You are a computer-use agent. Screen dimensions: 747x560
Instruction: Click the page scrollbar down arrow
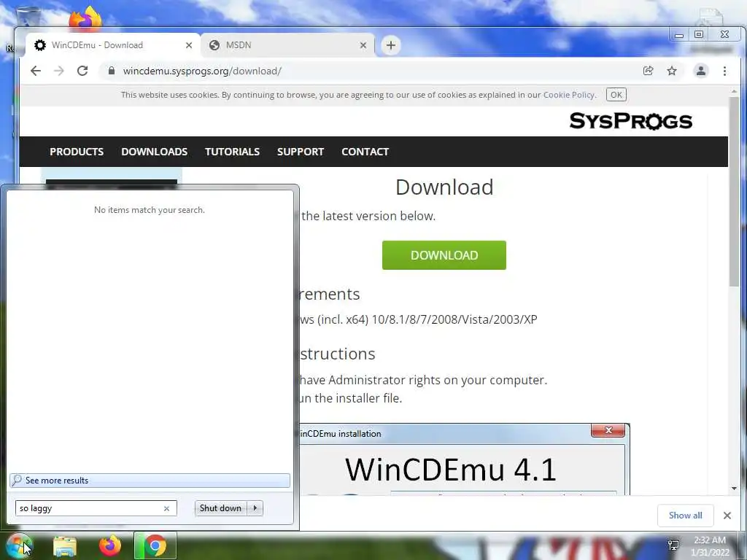[734, 489]
